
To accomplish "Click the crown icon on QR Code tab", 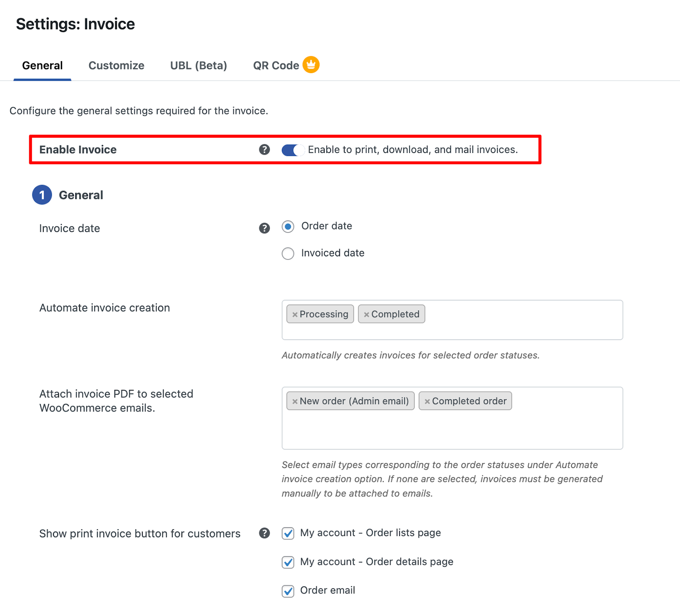I will pyautogui.click(x=310, y=64).
